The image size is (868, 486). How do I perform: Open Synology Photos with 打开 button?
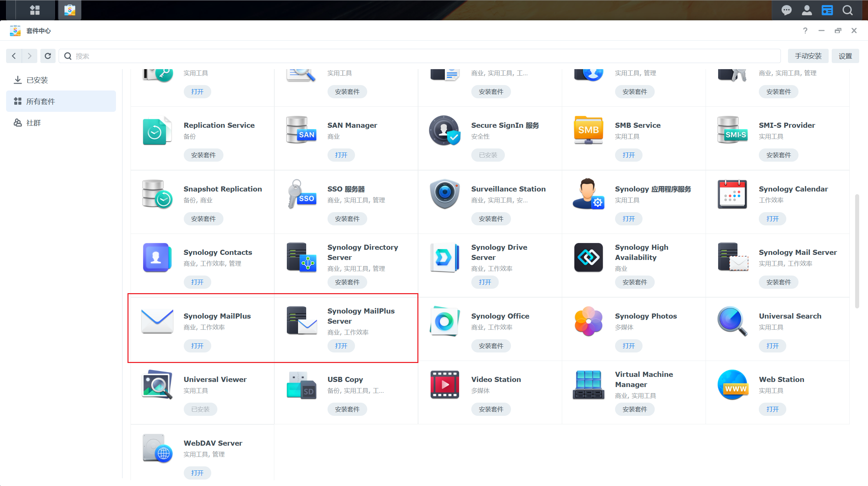point(629,346)
